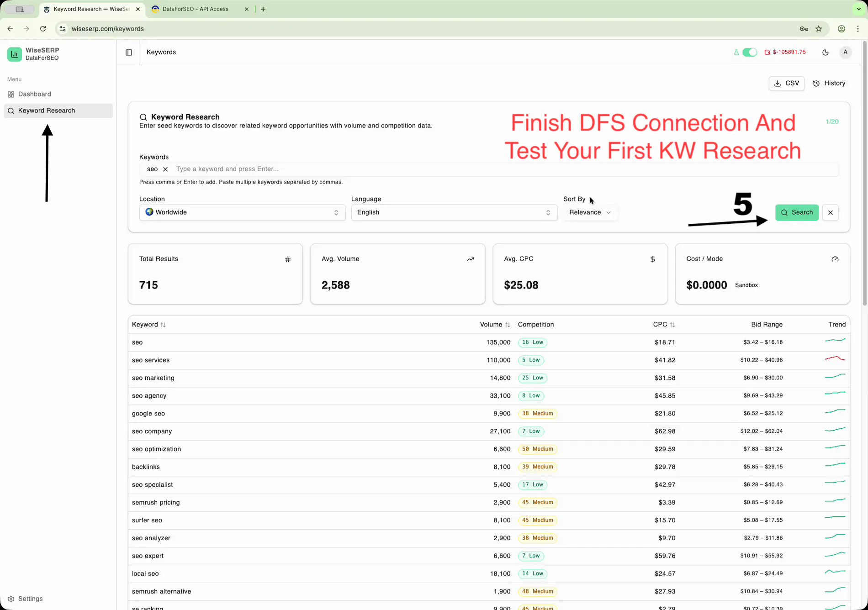Open the password key icon
Viewport: 868px width, 610px height.
tap(804, 29)
